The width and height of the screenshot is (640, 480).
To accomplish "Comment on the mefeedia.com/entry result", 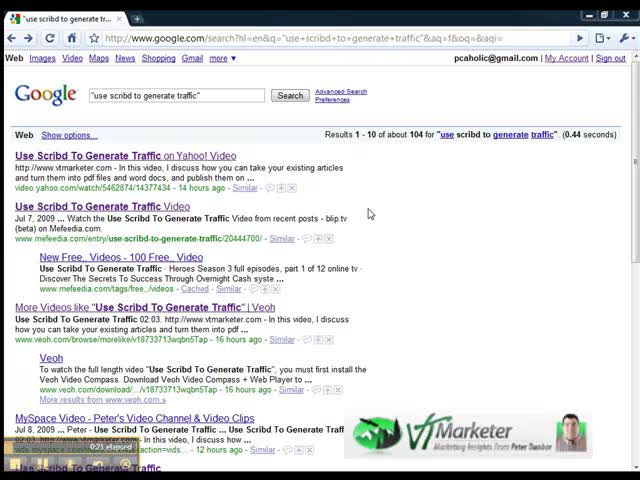I will (307, 239).
